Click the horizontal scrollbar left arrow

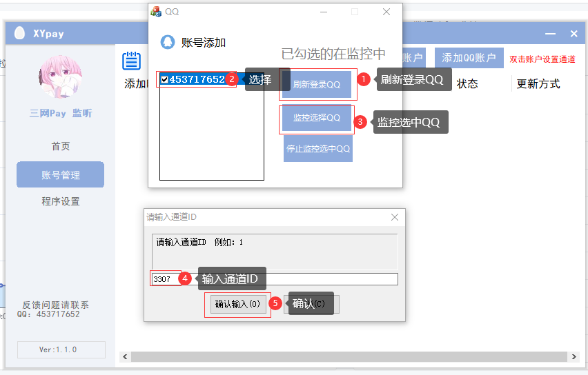(x=125, y=357)
